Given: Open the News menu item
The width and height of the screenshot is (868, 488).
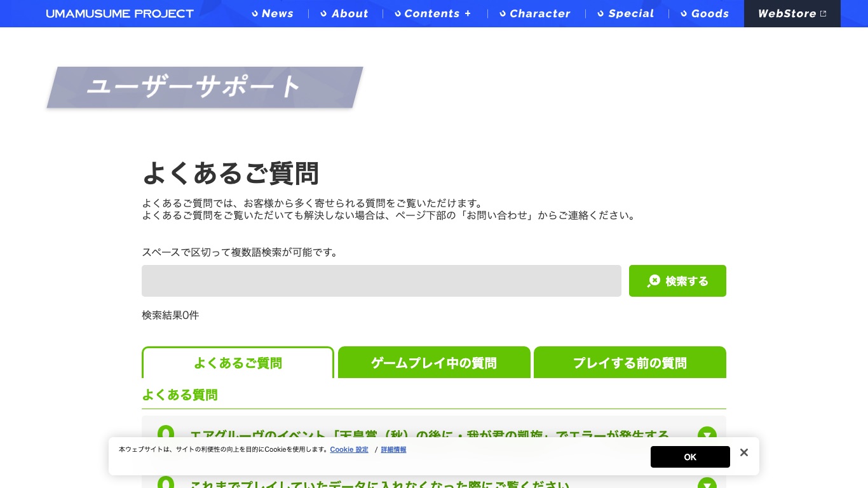Looking at the screenshot, I should (273, 13).
